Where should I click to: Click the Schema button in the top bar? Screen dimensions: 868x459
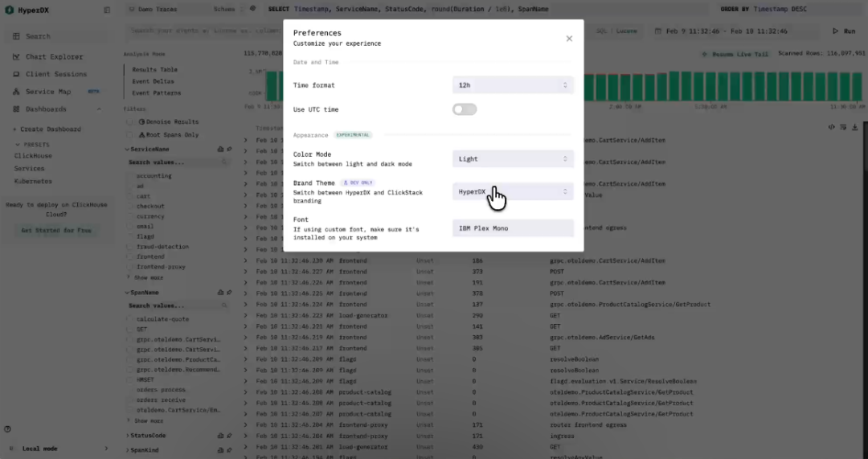224,9
